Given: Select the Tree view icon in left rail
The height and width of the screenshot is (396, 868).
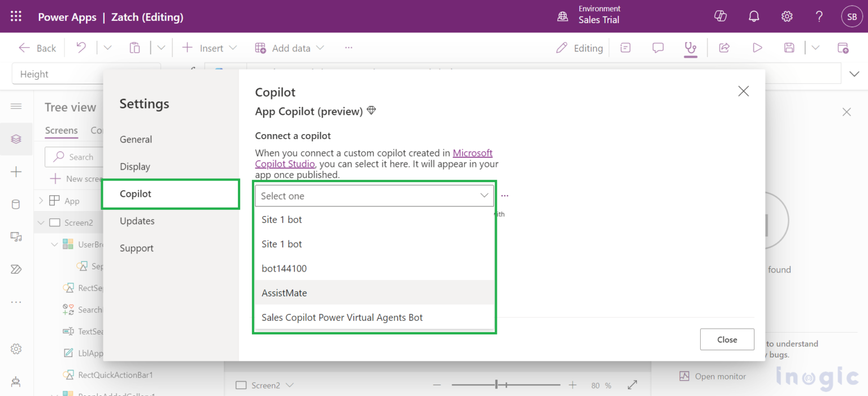Looking at the screenshot, I should point(16,139).
